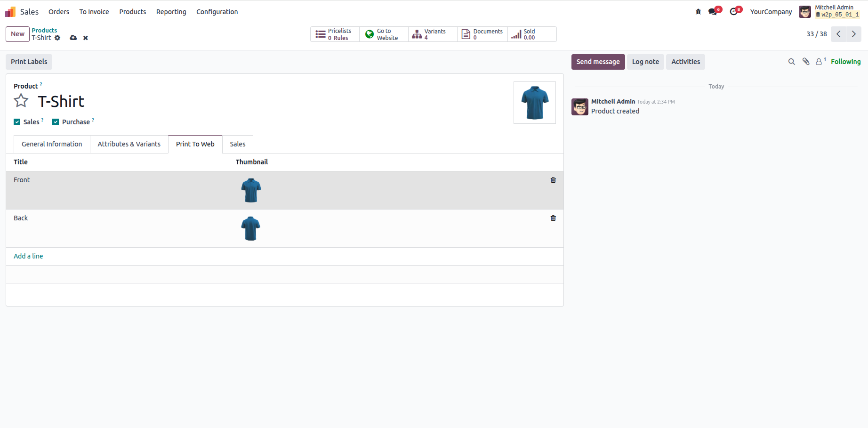Open the Products menu
Viewport: 868px width, 428px height.
tap(133, 12)
